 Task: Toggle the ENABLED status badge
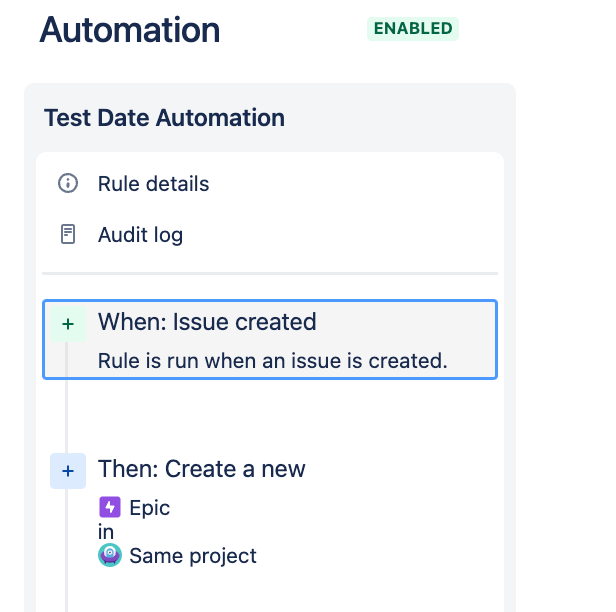tap(413, 29)
